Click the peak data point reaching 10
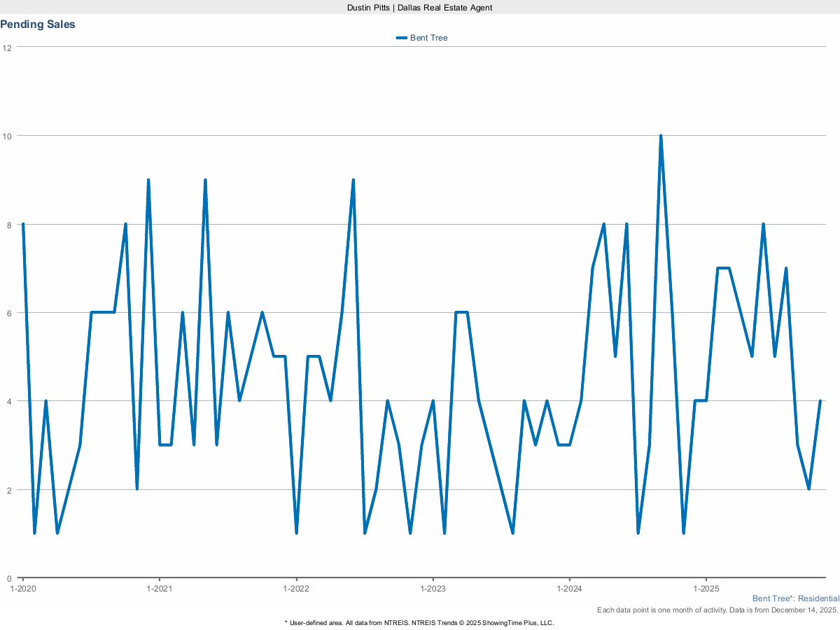840x630 pixels. coord(661,134)
